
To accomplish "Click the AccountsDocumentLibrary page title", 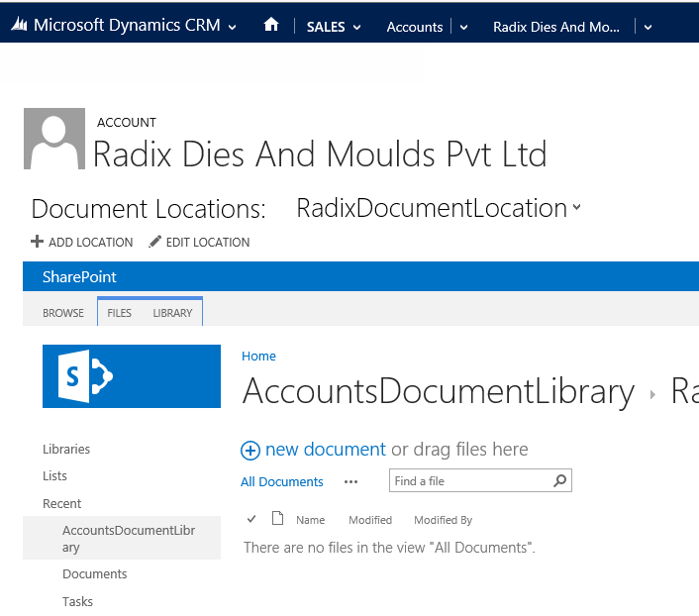I will 439,391.
